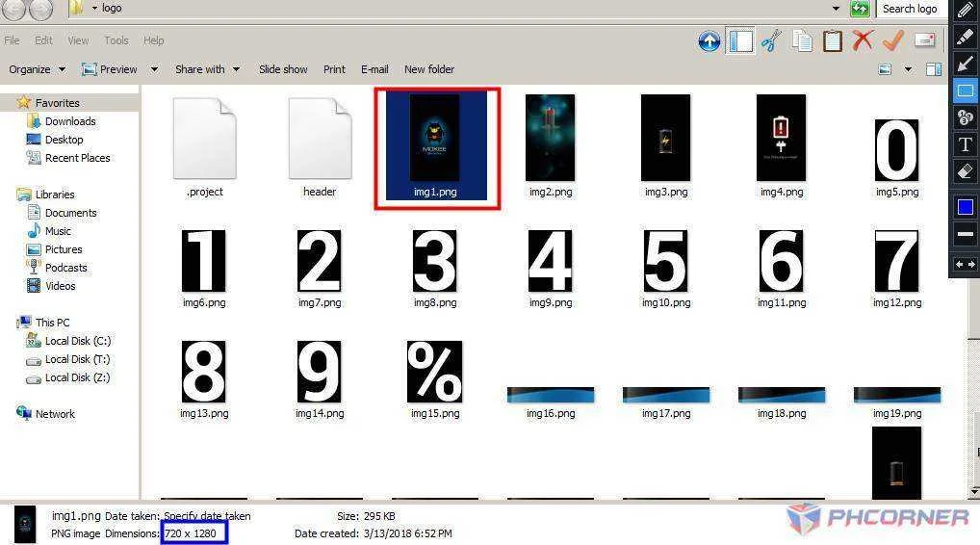The height and width of the screenshot is (545, 980).
Task: Expand breadcrumb arrow before logo
Action: pyautogui.click(x=94, y=8)
